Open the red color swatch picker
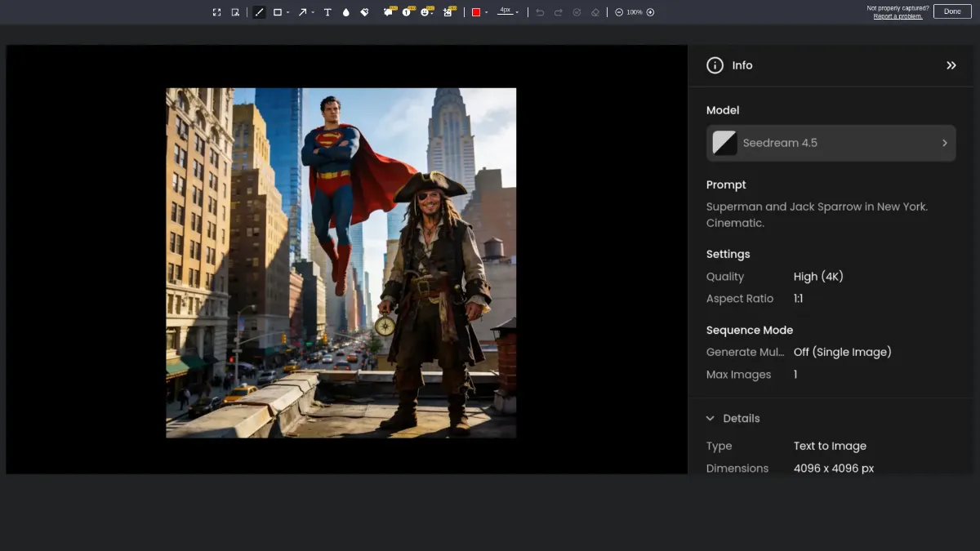 click(x=476, y=12)
